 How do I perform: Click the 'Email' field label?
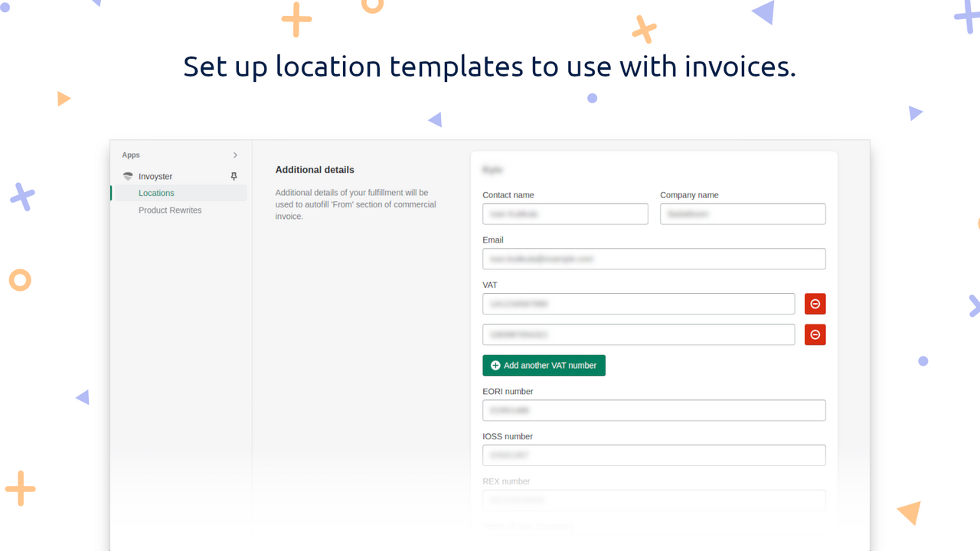[493, 240]
